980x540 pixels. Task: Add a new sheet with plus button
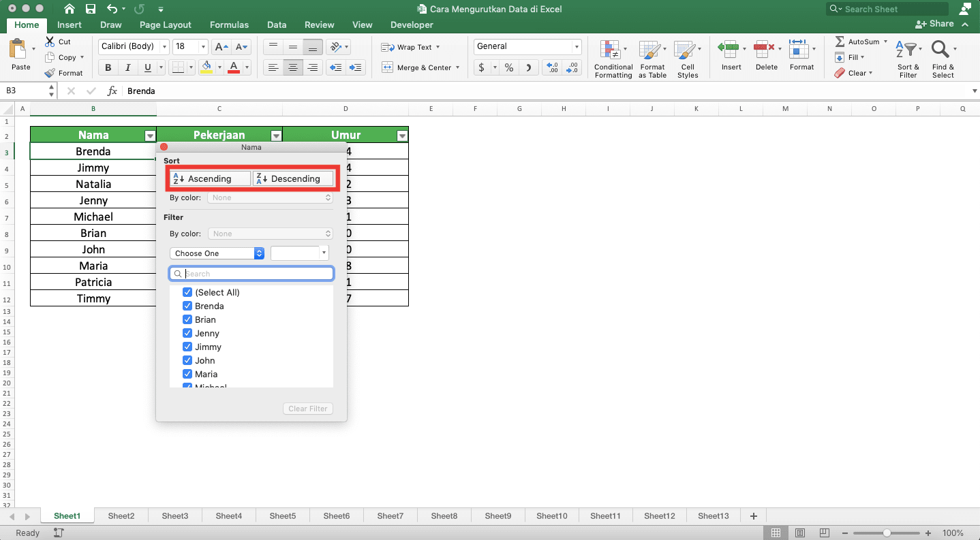(753, 516)
